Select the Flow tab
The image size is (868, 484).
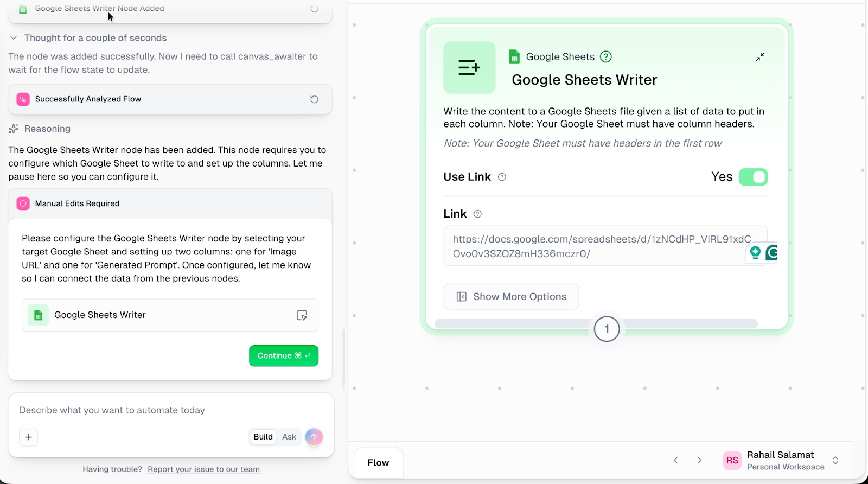click(x=378, y=462)
